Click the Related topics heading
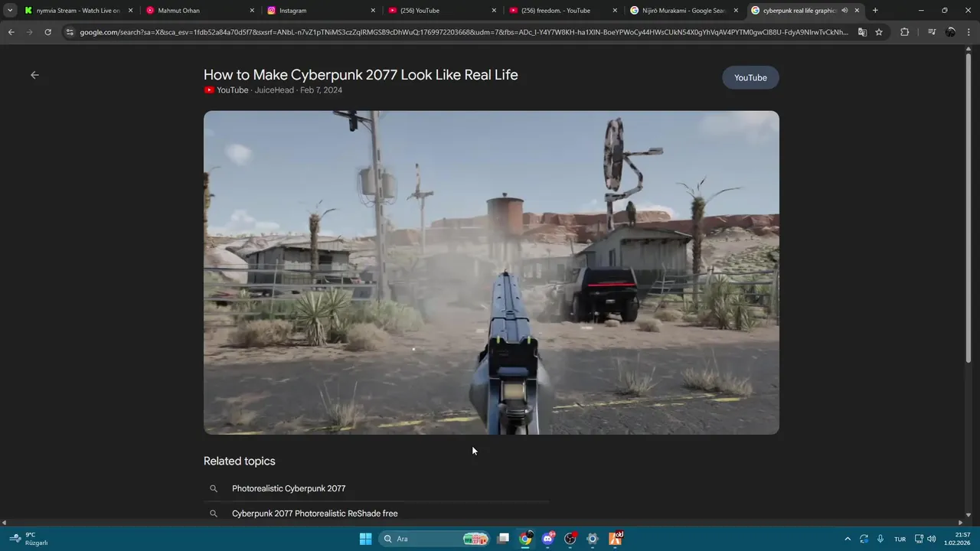 coord(239,461)
